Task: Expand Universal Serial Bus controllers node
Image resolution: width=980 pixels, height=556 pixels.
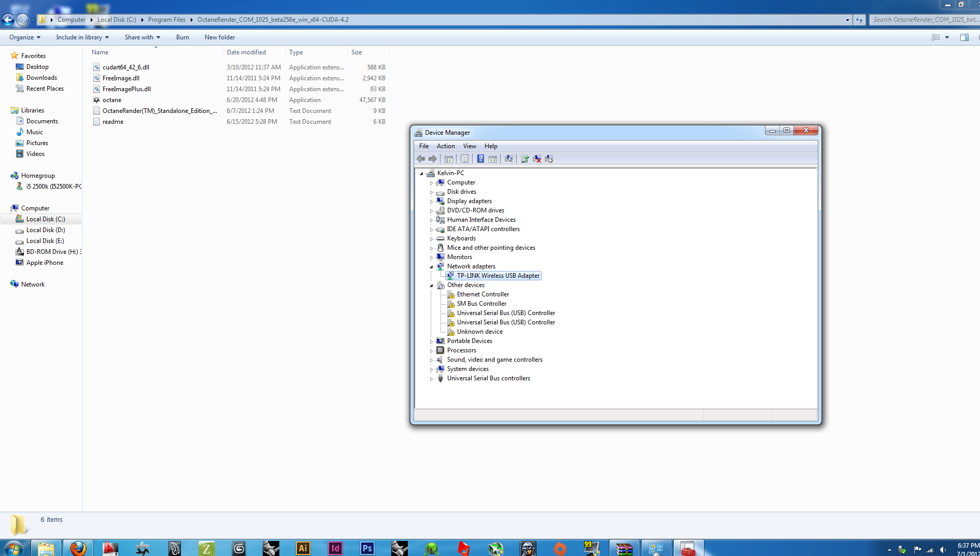Action: (x=431, y=379)
